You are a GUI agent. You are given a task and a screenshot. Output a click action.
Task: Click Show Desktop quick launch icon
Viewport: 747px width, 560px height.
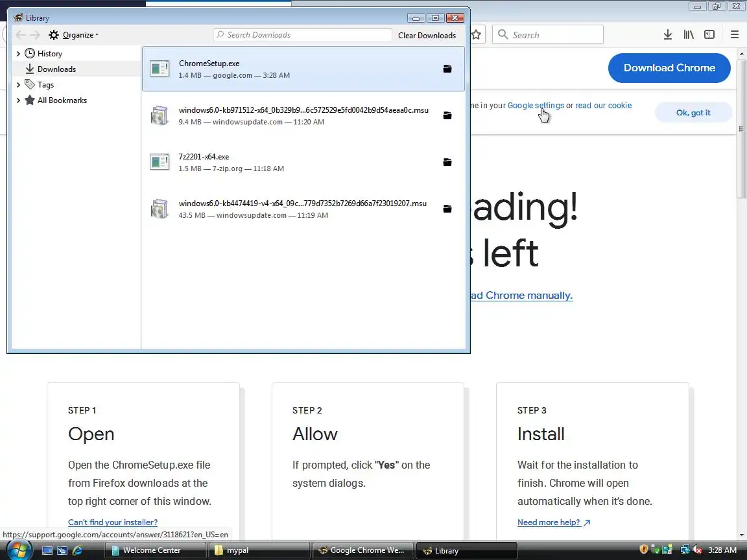click(47, 550)
